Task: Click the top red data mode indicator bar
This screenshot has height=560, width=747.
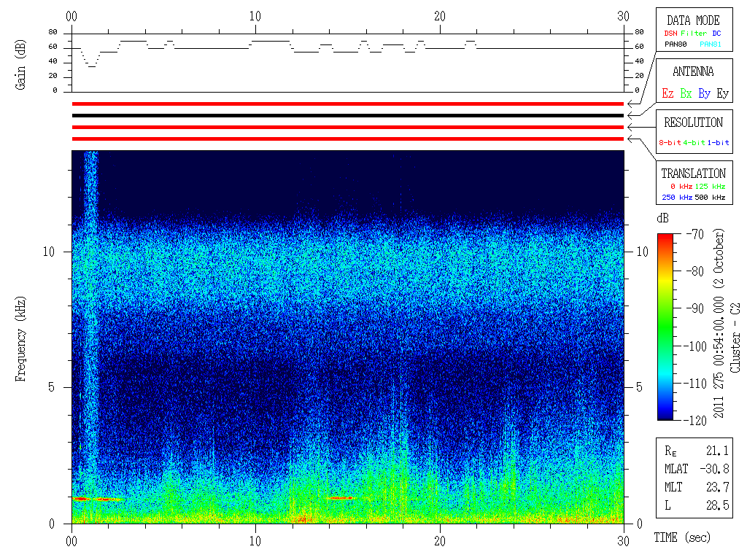Action: (x=348, y=104)
